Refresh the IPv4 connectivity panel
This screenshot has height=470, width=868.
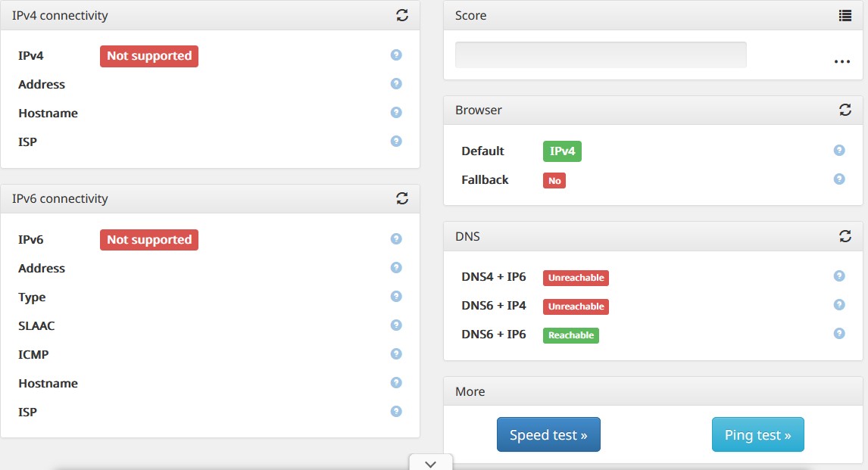[x=402, y=15]
